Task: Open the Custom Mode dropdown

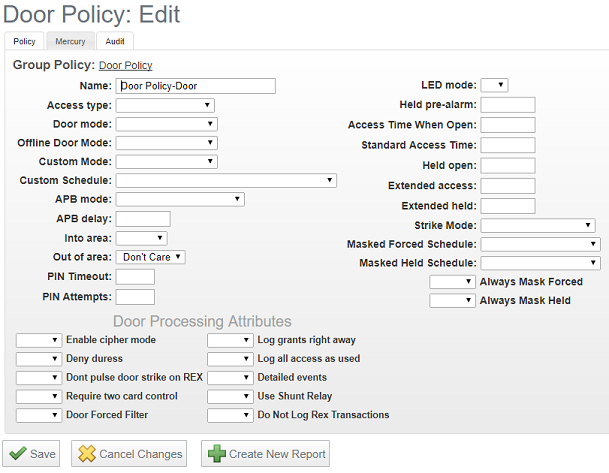Action: pos(167,162)
